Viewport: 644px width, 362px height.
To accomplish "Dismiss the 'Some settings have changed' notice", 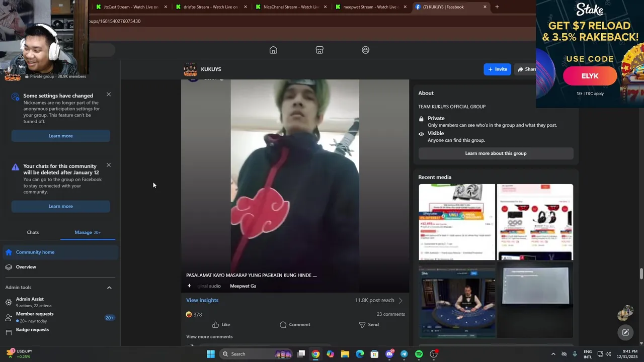I will coord(109,95).
